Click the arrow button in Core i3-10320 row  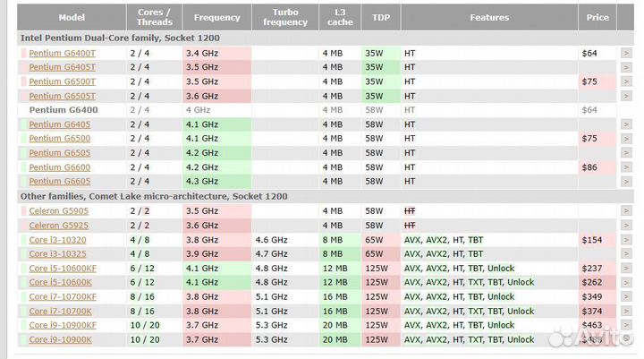point(625,240)
